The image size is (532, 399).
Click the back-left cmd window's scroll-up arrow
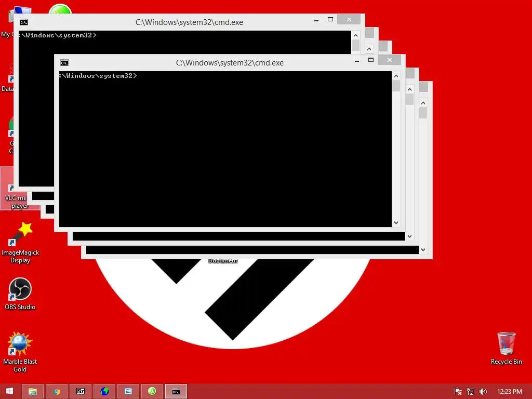click(x=355, y=35)
